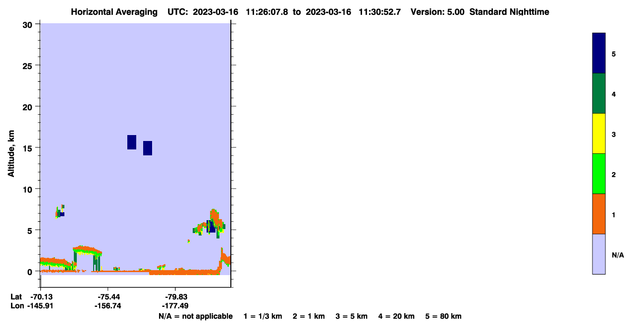Click the left dark blue block near 15 km
The width and height of the screenshot is (644, 330).
[132, 142]
